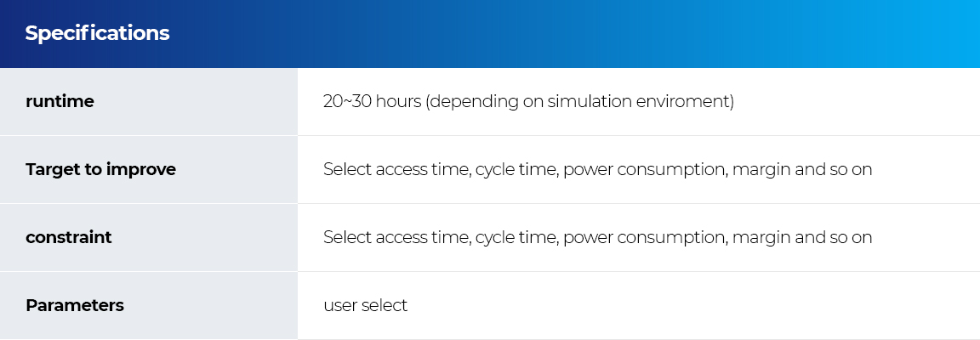Click the user select value
Viewport: 980px width, 340px height.
(x=365, y=305)
